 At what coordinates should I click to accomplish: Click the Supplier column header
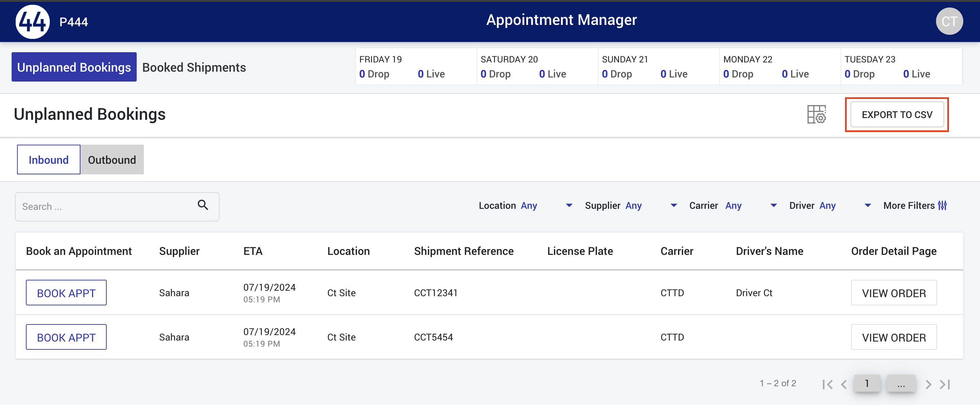coord(179,251)
